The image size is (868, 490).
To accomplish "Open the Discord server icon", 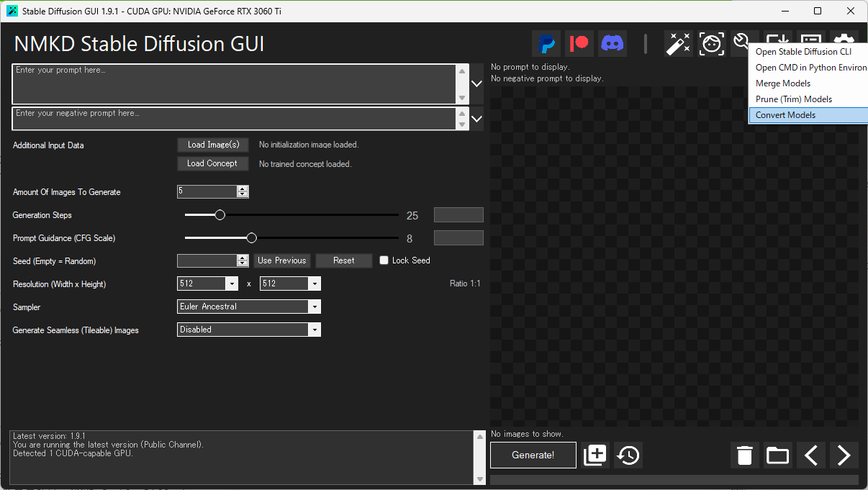I will [612, 44].
